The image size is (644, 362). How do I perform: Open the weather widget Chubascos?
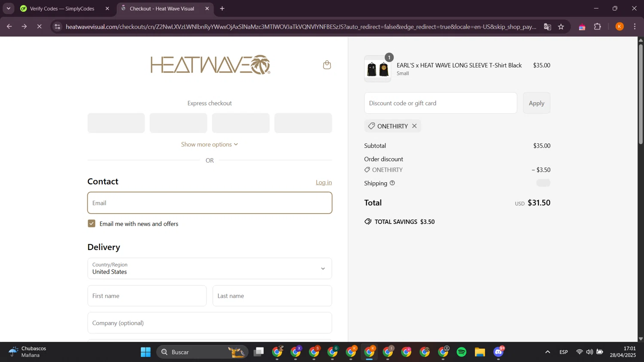coord(27,352)
